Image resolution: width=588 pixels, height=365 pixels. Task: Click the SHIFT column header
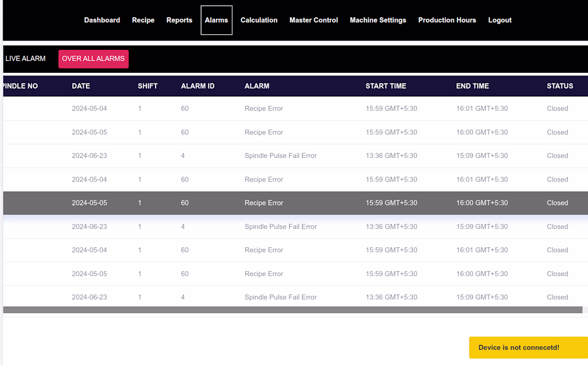click(148, 86)
